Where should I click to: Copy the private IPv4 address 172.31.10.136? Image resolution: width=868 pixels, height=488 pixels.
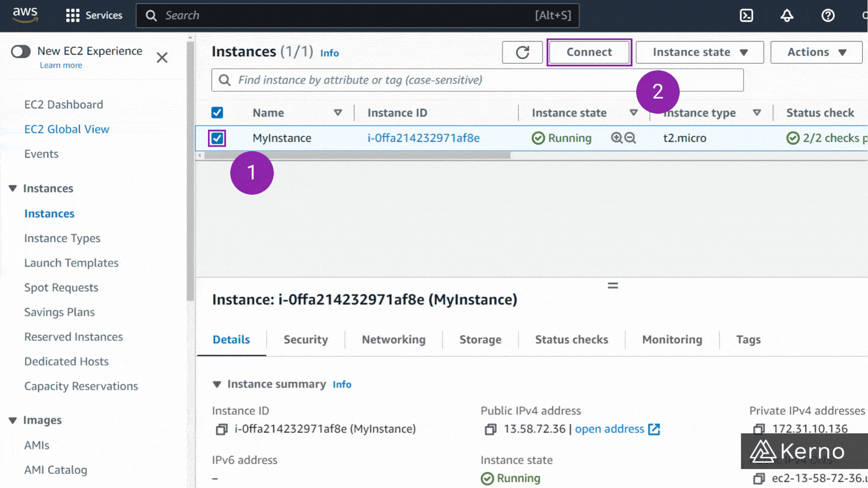(x=759, y=429)
